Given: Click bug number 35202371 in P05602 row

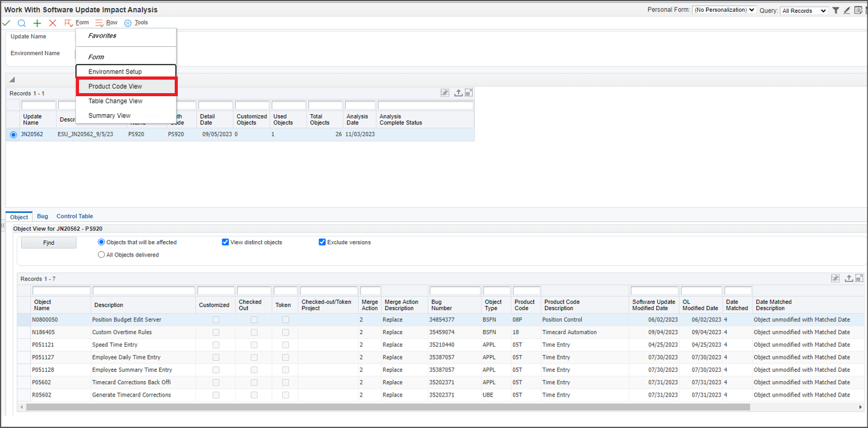Looking at the screenshot, I should click(x=454, y=382).
